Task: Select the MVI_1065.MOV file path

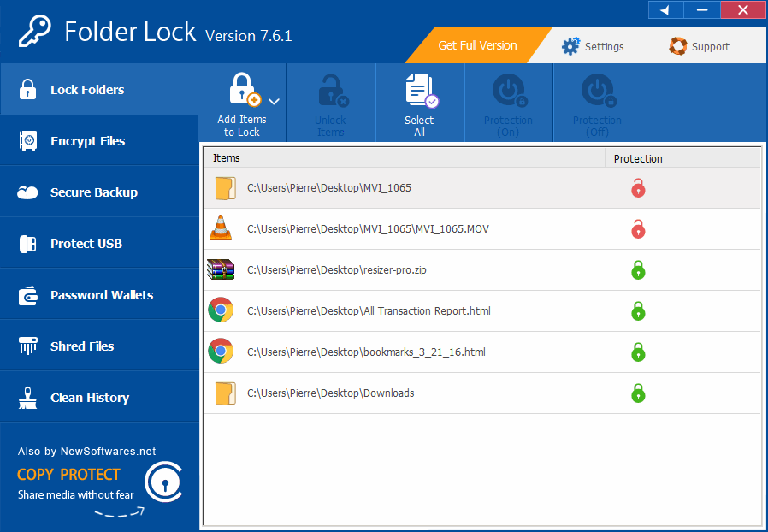Action: click(368, 228)
